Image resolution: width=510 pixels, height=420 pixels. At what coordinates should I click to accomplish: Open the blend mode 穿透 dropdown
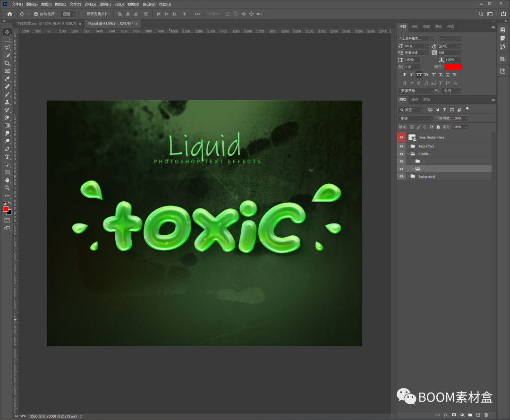(415, 119)
